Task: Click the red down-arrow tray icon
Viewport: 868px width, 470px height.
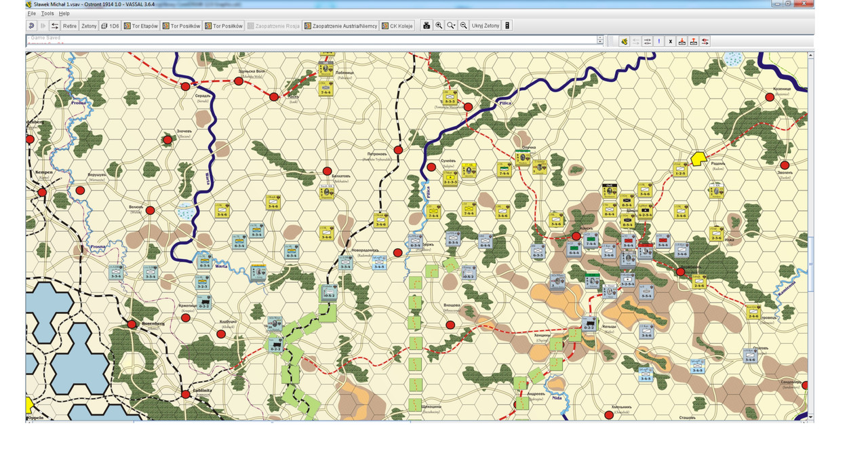Action: (x=682, y=41)
